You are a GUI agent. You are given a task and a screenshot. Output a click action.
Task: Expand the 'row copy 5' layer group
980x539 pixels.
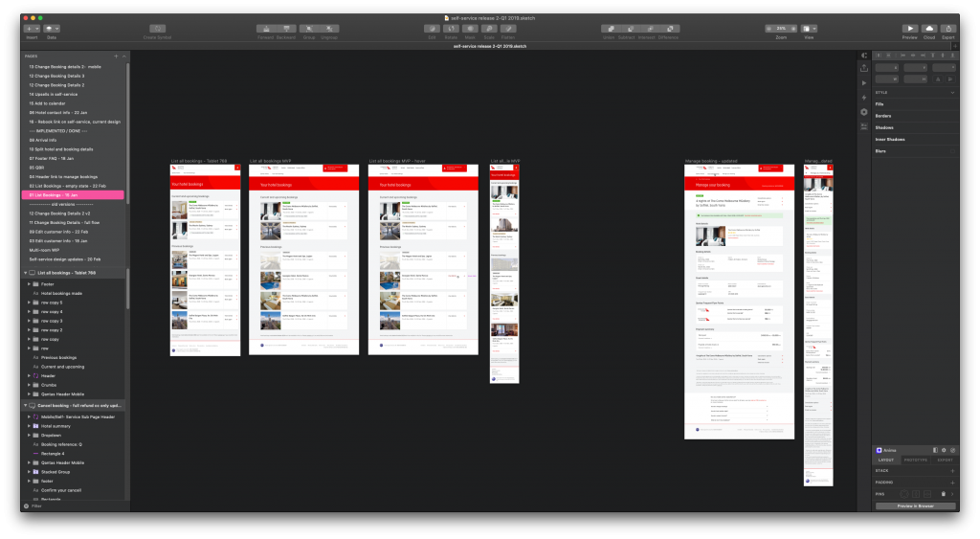pyautogui.click(x=29, y=303)
